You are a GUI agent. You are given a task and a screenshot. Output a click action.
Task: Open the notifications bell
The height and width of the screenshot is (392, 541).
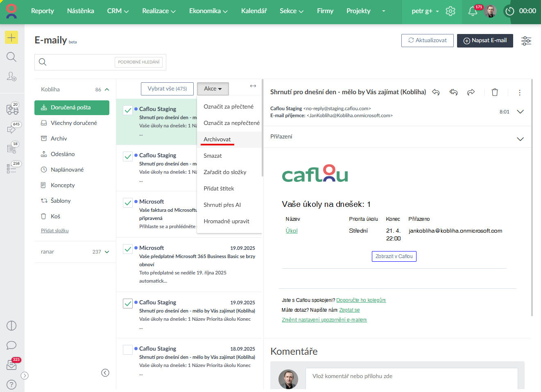click(x=473, y=11)
